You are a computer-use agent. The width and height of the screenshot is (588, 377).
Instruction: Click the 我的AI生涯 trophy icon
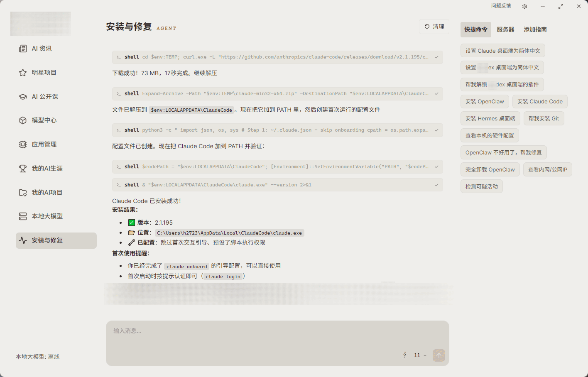point(23,169)
